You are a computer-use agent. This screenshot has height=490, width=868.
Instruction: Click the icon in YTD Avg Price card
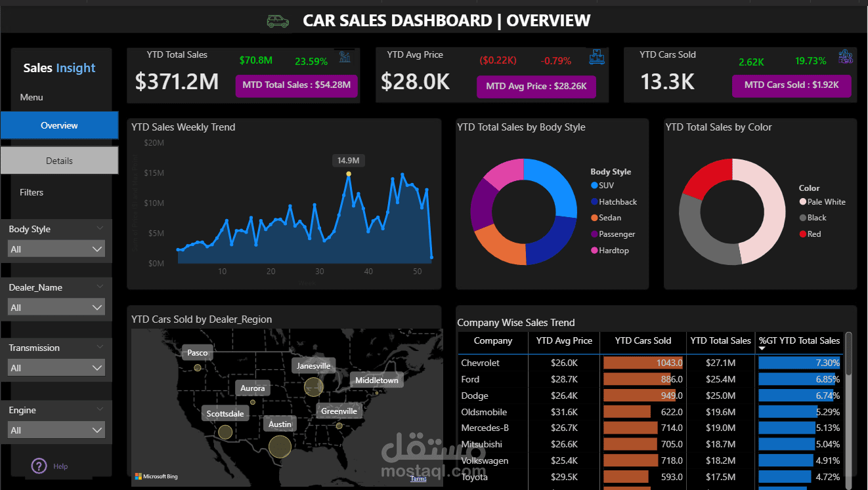click(597, 57)
